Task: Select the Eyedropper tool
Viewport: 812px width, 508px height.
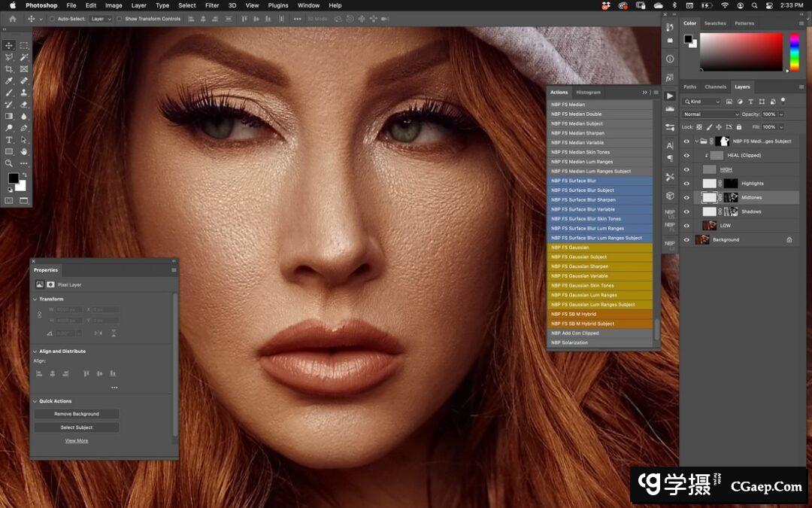Action: (9, 81)
